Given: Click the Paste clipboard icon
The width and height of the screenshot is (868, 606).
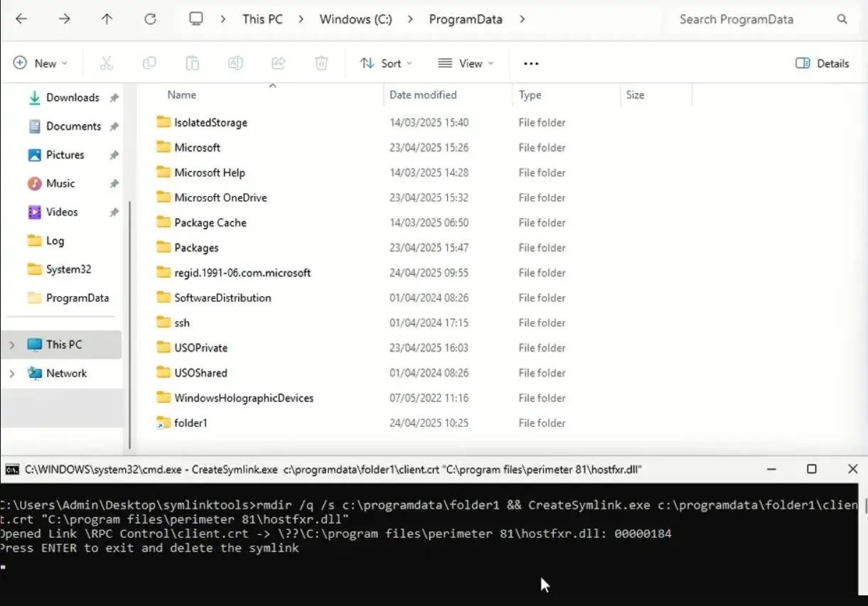Looking at the screenshot, I should pyautogui.click(x=192, y=63).
